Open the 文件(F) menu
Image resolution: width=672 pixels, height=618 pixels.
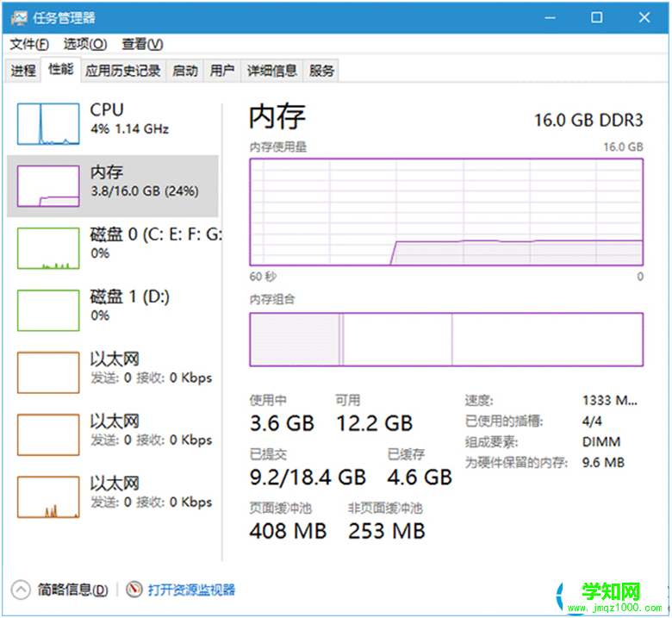29,44
